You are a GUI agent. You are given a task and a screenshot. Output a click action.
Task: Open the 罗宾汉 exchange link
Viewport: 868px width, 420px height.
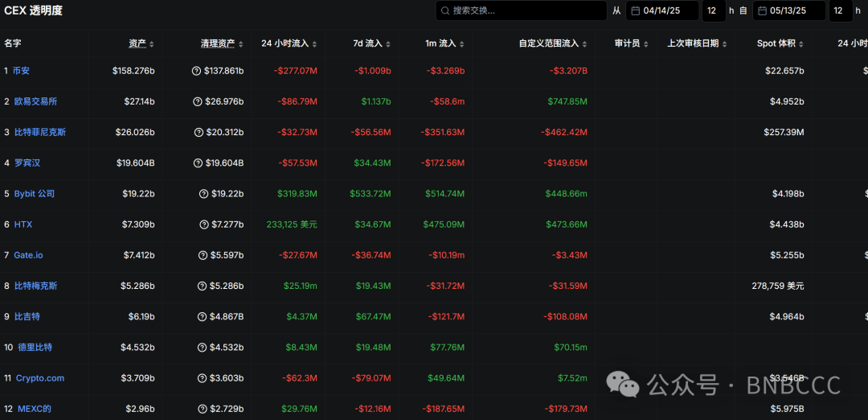(27, 163)
